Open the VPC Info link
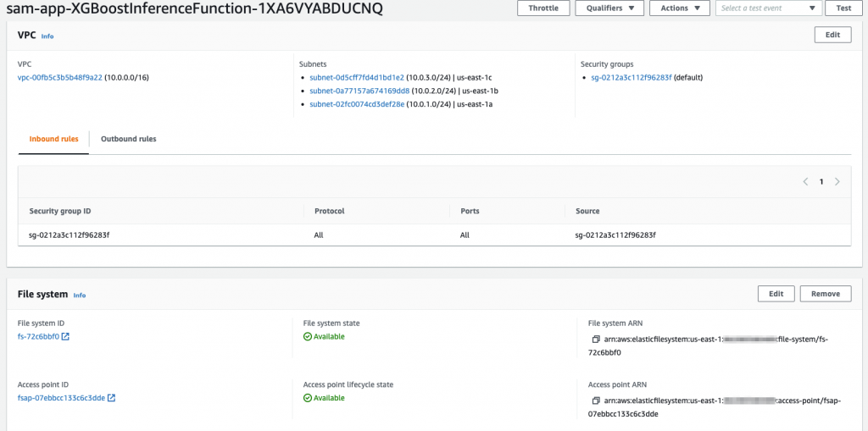 (47, 36)
